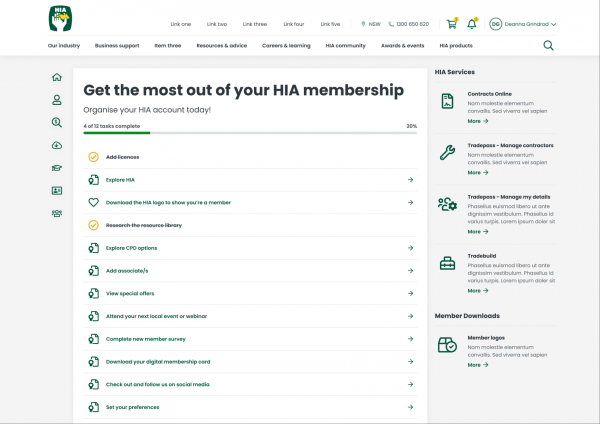600x424 pixels.
Task: Open the Complete new member survey arrow
Action: pos(410,339)
